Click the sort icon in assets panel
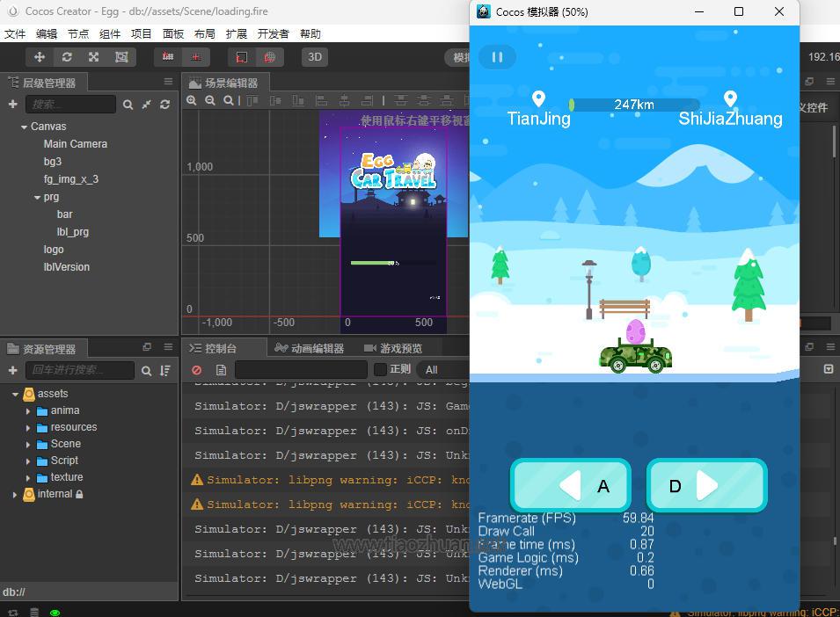 tap(164, 371)
